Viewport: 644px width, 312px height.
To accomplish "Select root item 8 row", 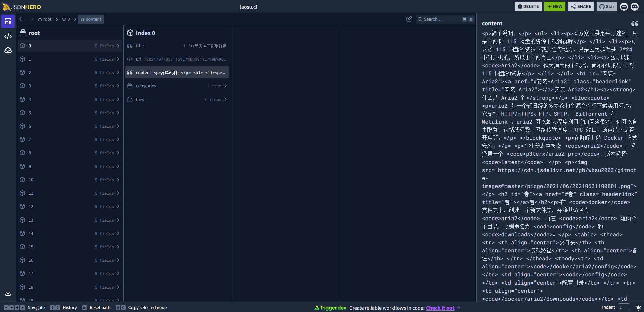I will tap(70, 153).
